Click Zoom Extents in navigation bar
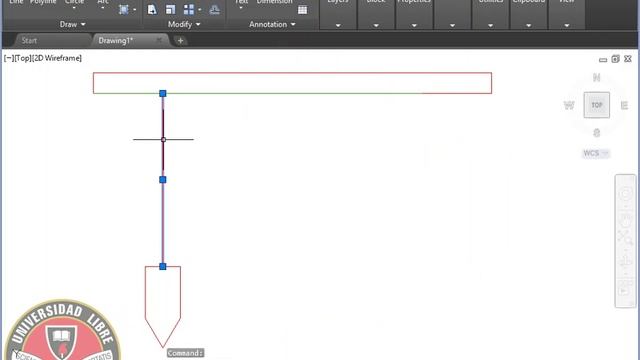The width and height of the screenshot is (640, 360). 625,237
